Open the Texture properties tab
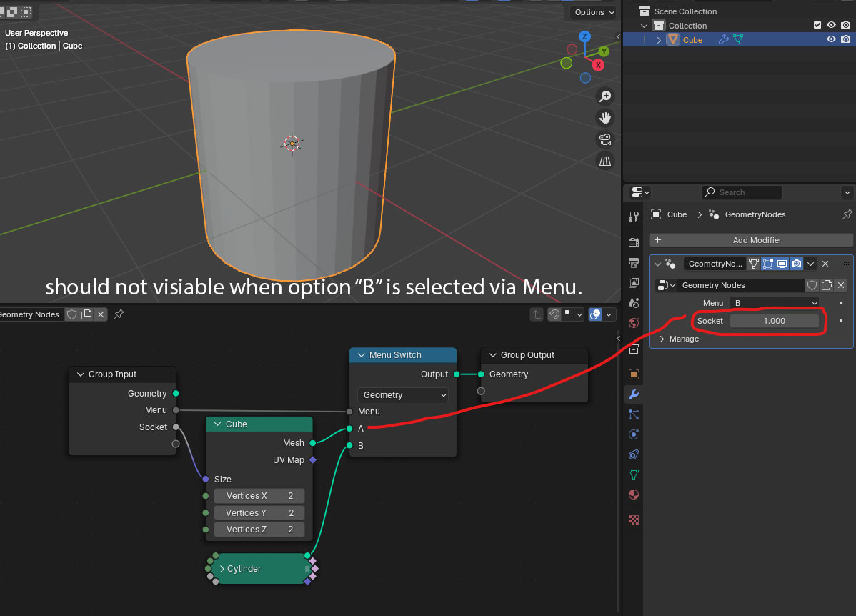Image resolution: width=856 pixels, height=616 pixels. coord(633,520)
